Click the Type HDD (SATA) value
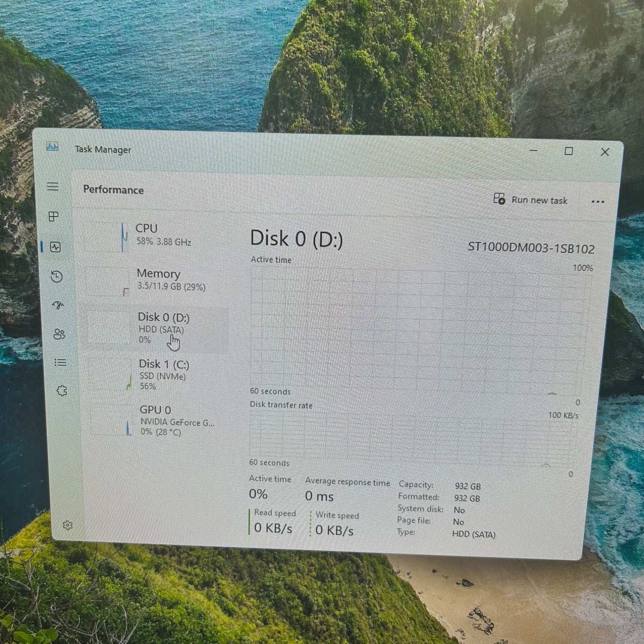The width and height of the screenshot is (644, 644). click(x=474, y=535)
